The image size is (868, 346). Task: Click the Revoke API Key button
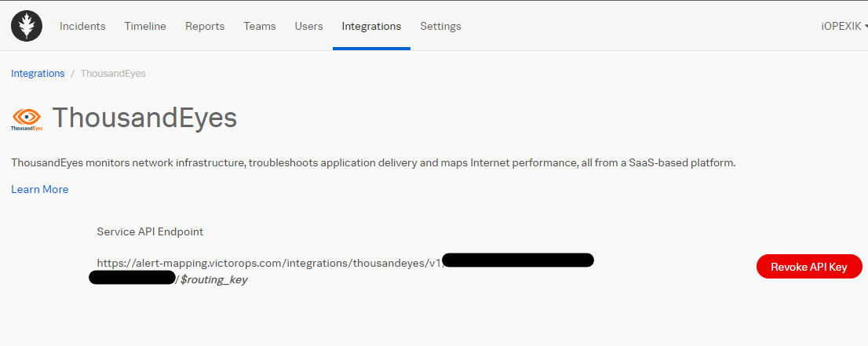pyautogui.click(x=809, y=266)
